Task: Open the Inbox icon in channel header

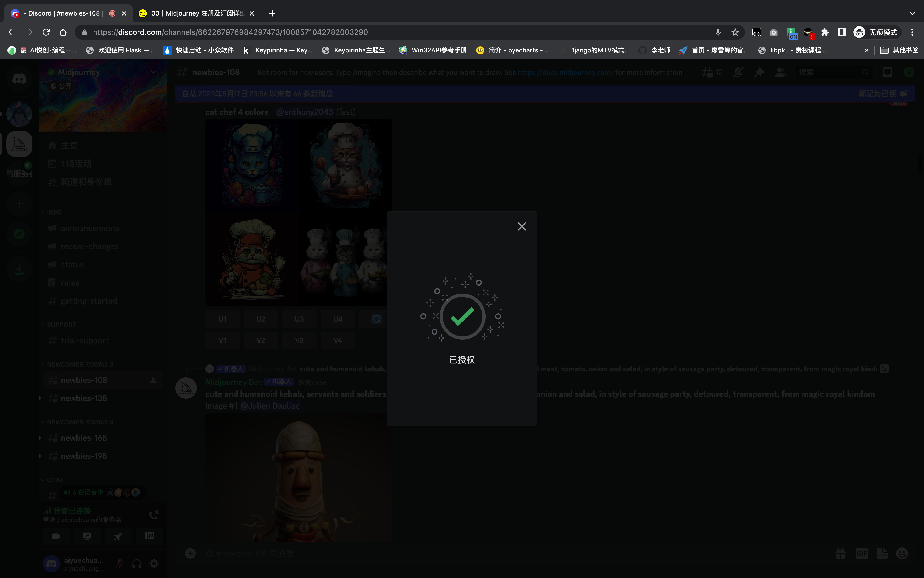Action: [888, 72]
